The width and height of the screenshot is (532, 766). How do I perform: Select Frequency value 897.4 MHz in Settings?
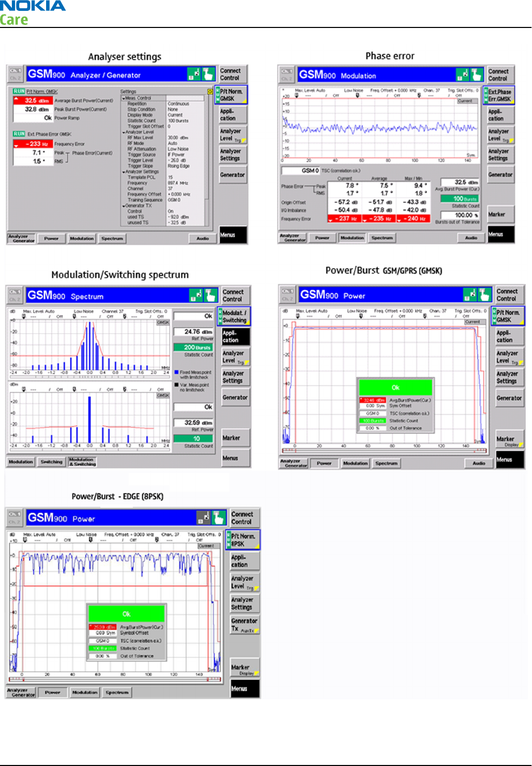click(x=178, y=183)
